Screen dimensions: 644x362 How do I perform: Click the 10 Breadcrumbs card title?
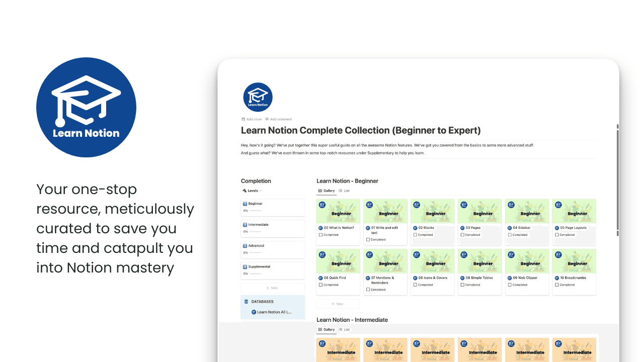(574, 278)
